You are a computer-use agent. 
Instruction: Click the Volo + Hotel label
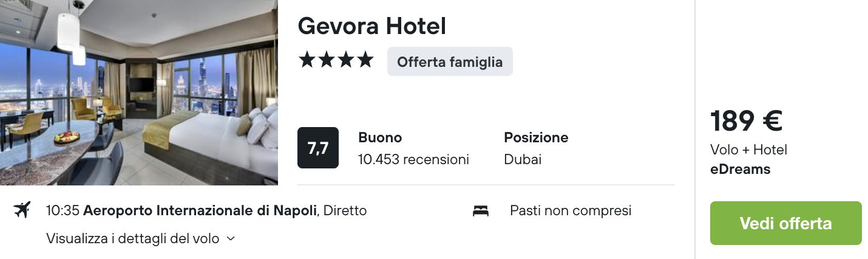pyautogui.click(x=748, y=150)
